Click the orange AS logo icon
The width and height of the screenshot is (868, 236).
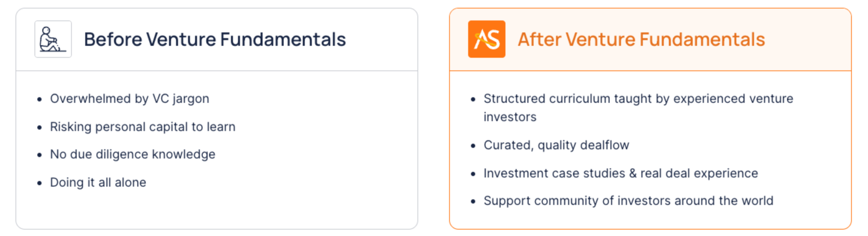point(486,39)
